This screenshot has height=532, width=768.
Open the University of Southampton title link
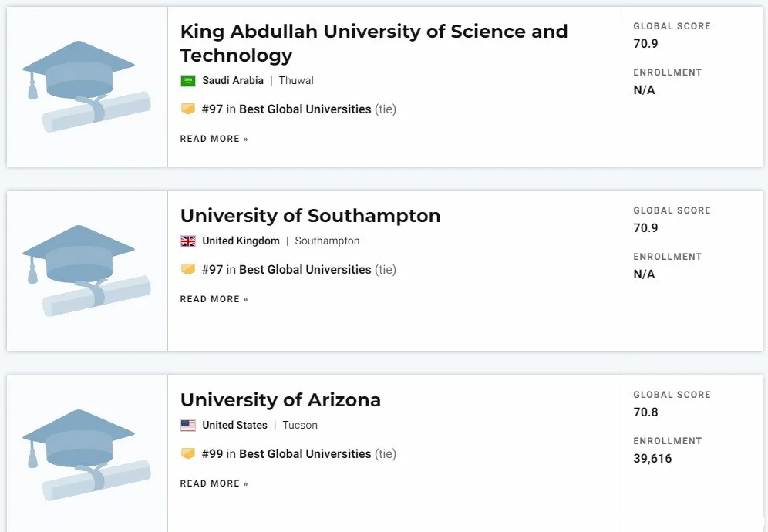[x=311, y=216]
